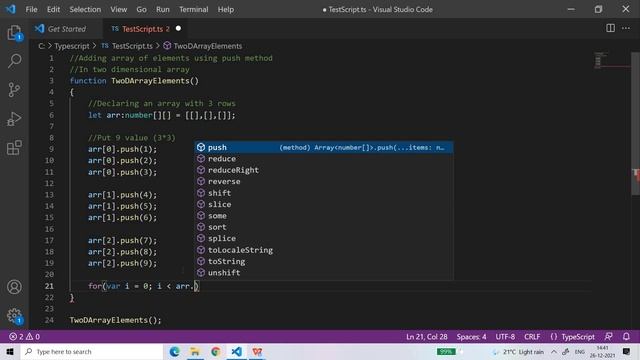Open Google Chrome from the taskbar

click(x=216, y=351)
